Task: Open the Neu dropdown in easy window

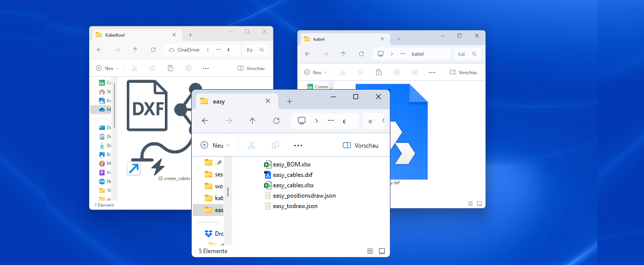Action: (215, 145)
